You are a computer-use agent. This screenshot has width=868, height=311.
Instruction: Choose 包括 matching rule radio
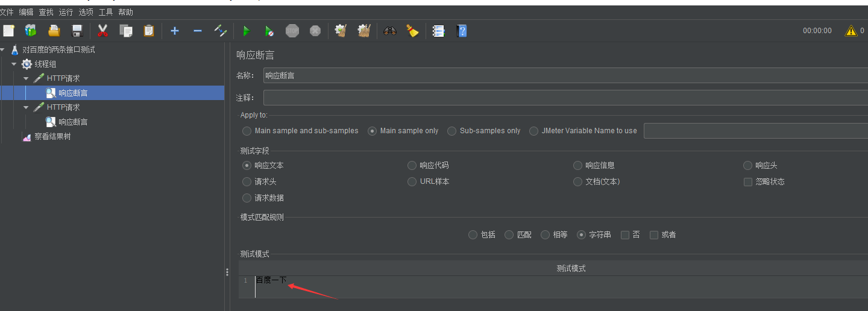[x=473, y=234]
